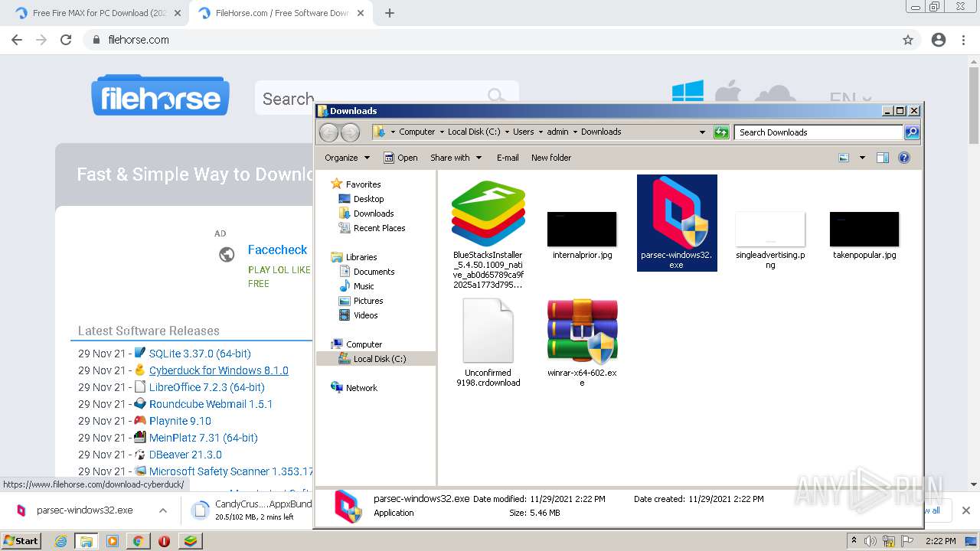980x551 pixels.
Task: Click admin in the address breadcrumb
Action: (557, 132)
